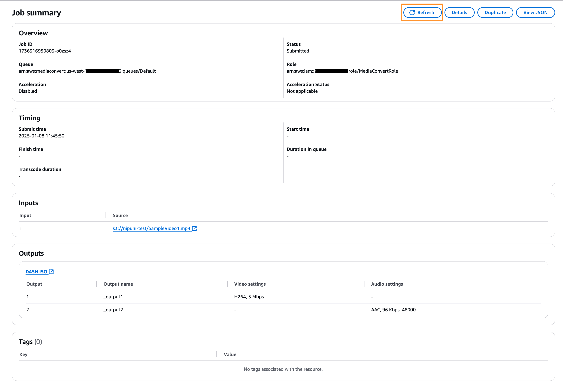Image resolution: width=563 pixels, height=392 pixels.
Task: Click the MediaConvertRole ARN text
Action: click(373, 71)
